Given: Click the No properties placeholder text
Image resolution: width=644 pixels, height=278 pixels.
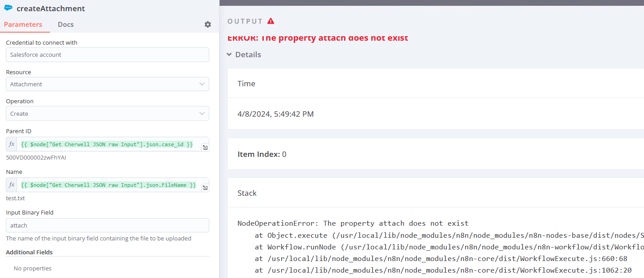Looking at the screenshot, I should click(33, 269).
